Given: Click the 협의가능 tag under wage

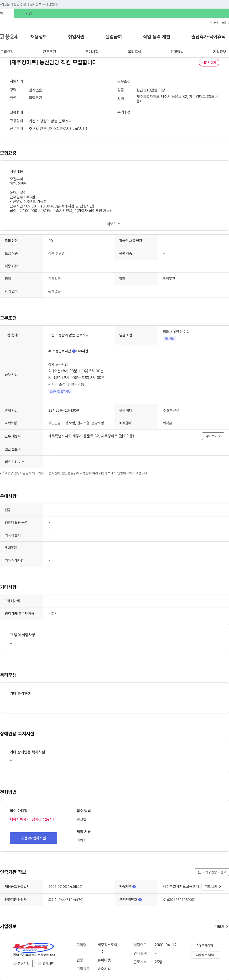Looking at the screenshot, I should tap(169, 338).
